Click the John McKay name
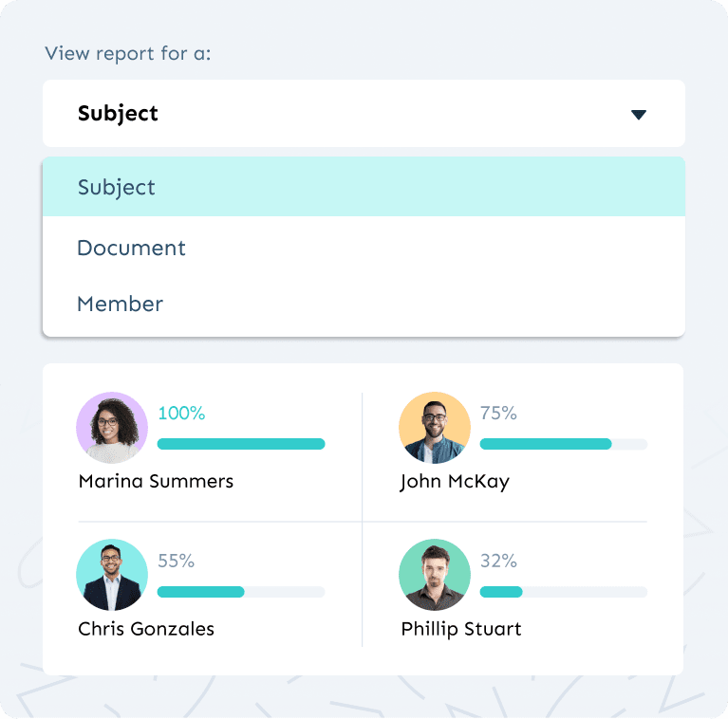Image resolution: width=728 pixels, height=719 pixels. click(x=455, y=482)
